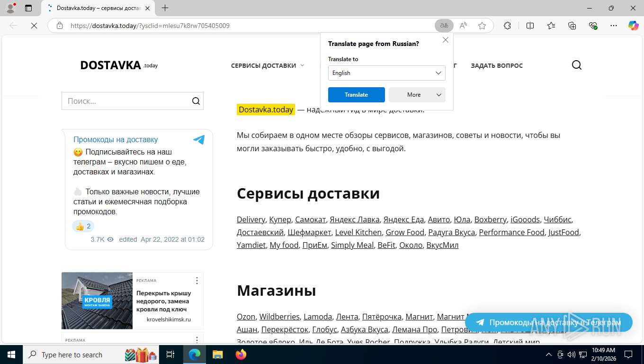
Task: Click the blue Translate button
Action: click(356, 95)
